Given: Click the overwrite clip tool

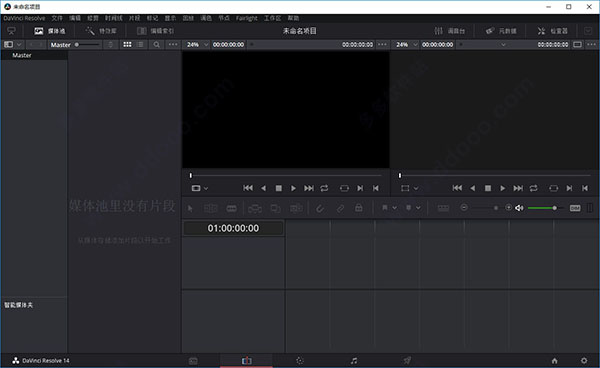Looking at the screenshot, I should click(x=276, y=208).
